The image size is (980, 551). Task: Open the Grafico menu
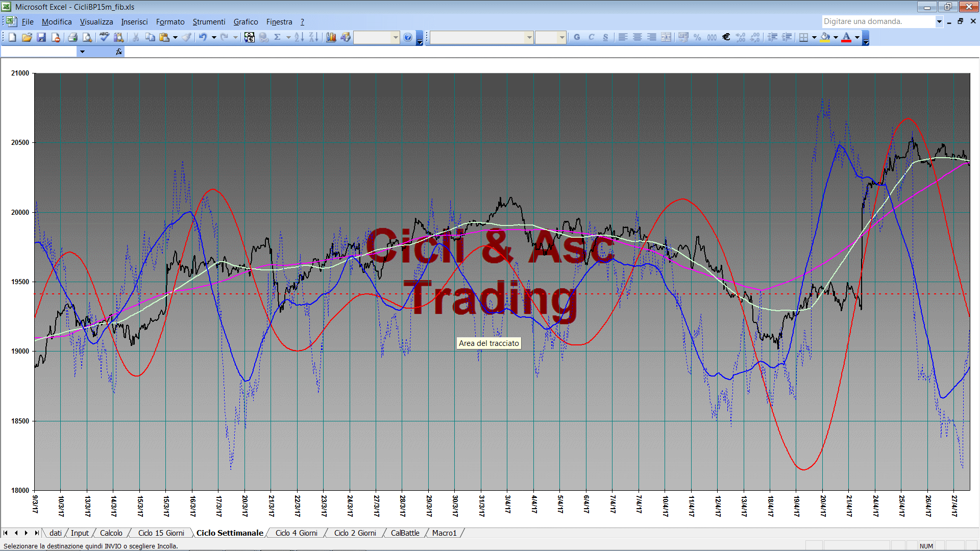[246, 21]
